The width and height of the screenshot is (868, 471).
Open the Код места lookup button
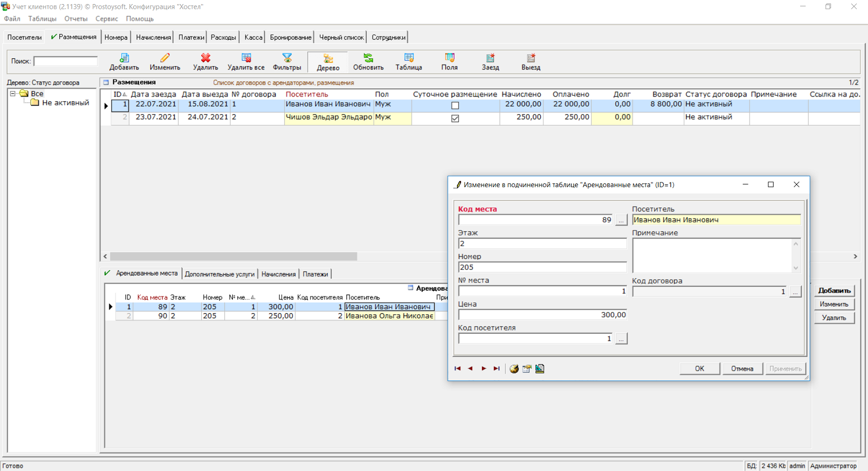pos(621,220)
